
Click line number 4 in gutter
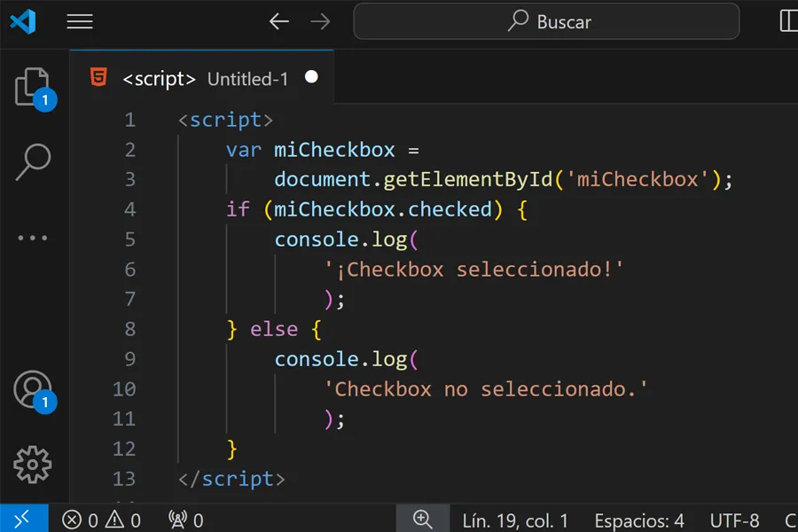click(x=130, y=209)
